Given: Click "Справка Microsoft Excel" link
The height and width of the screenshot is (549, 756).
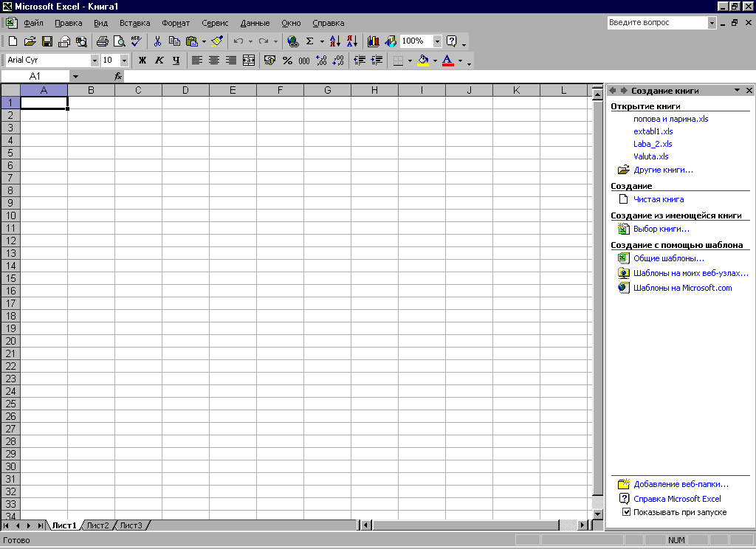Looking at the screenshot, I should click(x=678, y=498).
